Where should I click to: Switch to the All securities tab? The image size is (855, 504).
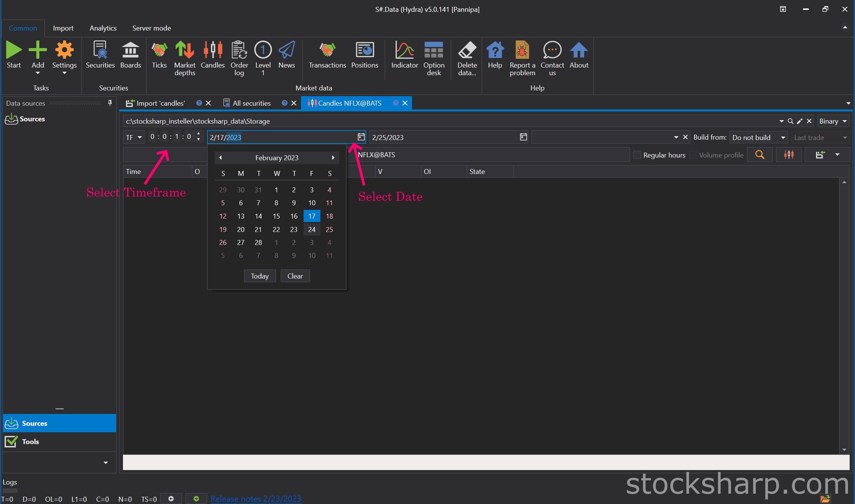tap(251, 103)
